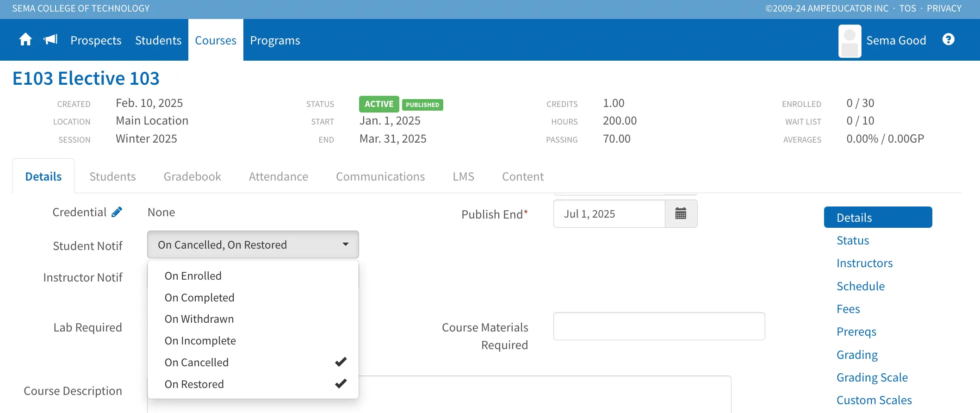Image resolution: width=980 pixels, height=413 pixels.
Task: Jump to the Custom Scales section
Action: click(874, 400)
